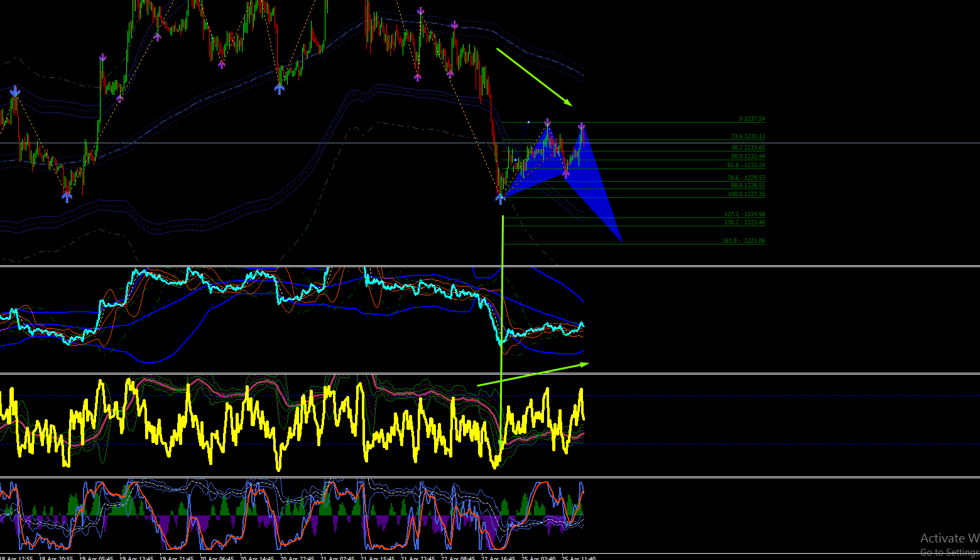Select the Fibonacci level label 0 1237.54
The height and width of the screenshot is (560, 980).
click(752, 119)
